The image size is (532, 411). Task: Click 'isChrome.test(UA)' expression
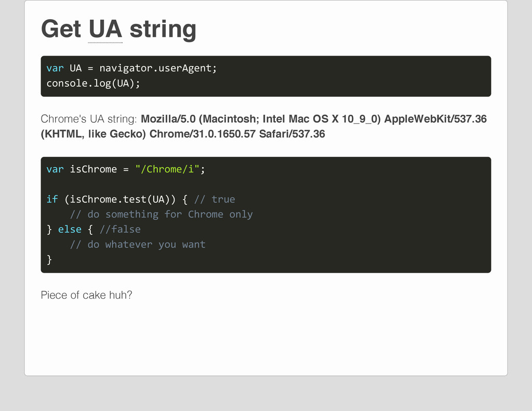click(x=120, y=199)
